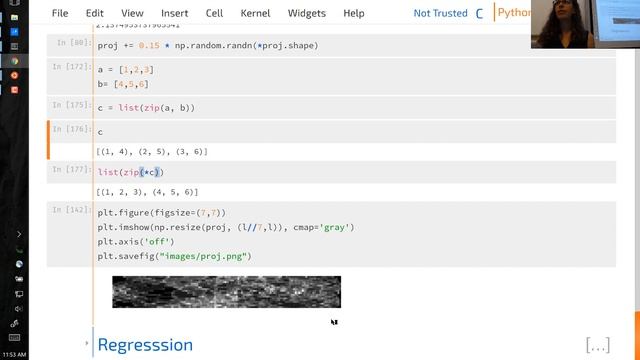
Task: Open the Help menu
Action: pos(354,13)
